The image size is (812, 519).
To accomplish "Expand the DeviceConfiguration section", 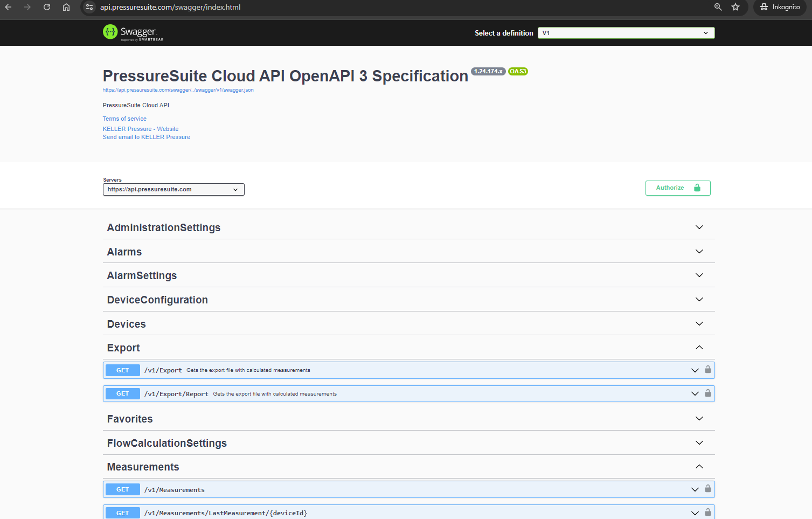I will pos(699,300).
